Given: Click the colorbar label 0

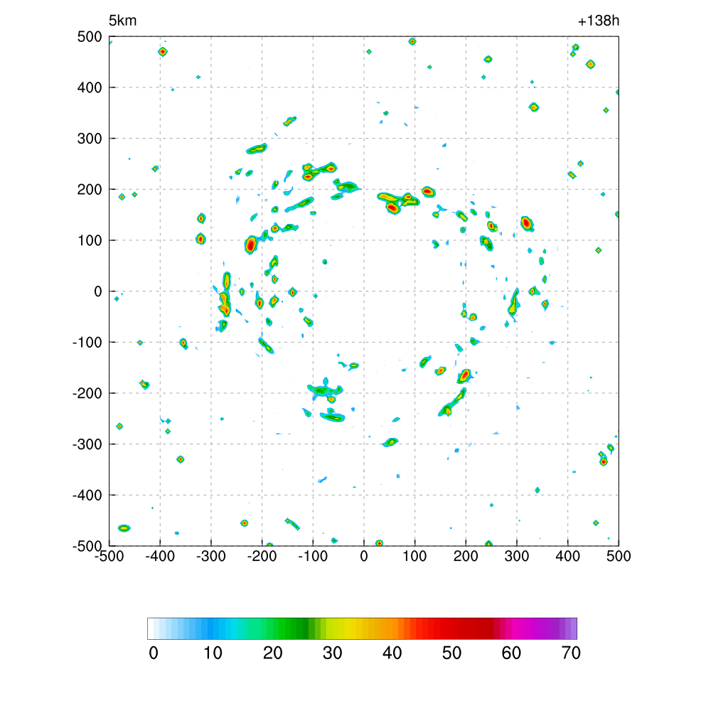Looking at the screenshot, I should (154, 653).
